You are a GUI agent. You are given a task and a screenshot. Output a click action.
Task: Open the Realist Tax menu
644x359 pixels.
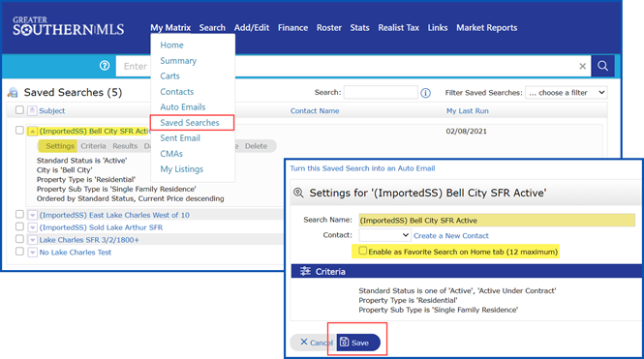click(398, 27)
